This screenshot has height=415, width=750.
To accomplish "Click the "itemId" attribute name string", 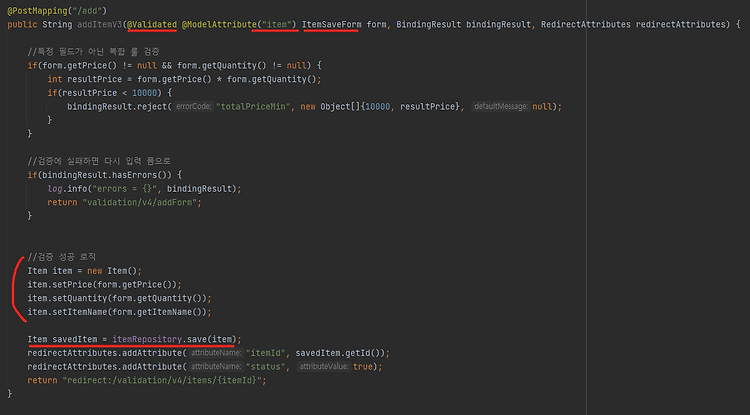I will [x=267, y=353].
